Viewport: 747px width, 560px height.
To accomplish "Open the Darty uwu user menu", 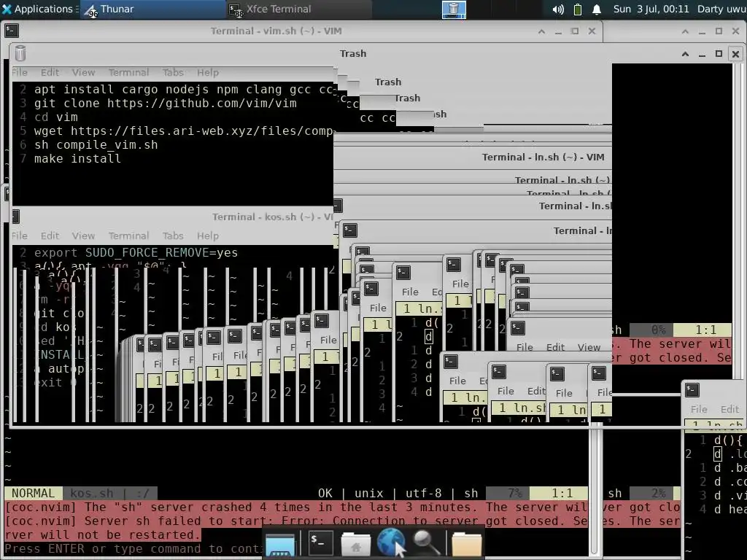I will (721, 9).
